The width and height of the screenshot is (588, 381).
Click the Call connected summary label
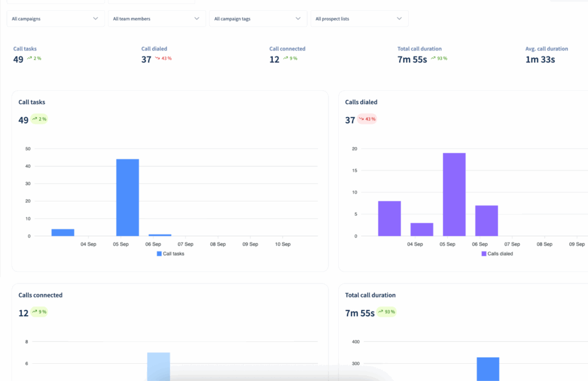coord(287,49)
